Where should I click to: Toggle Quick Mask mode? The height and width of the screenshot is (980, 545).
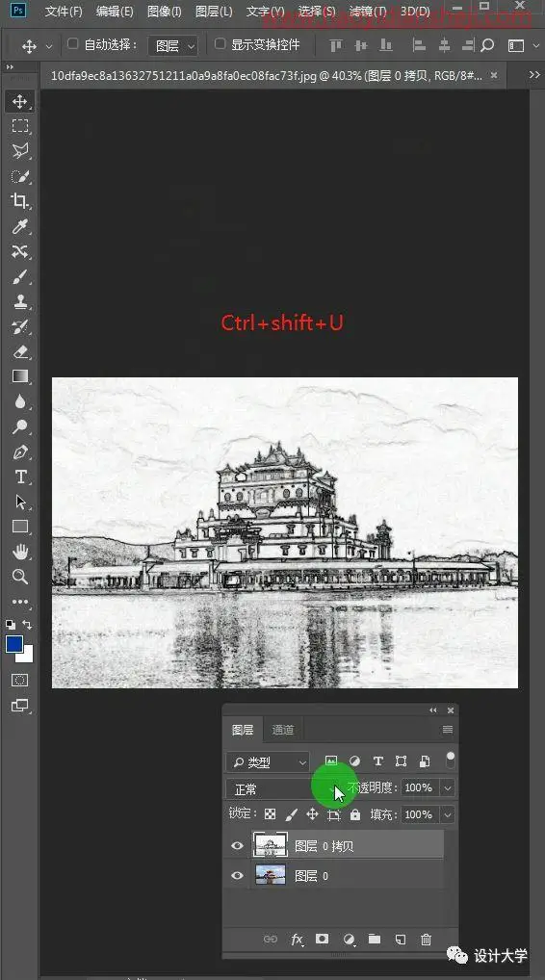(x=19, y=680)
